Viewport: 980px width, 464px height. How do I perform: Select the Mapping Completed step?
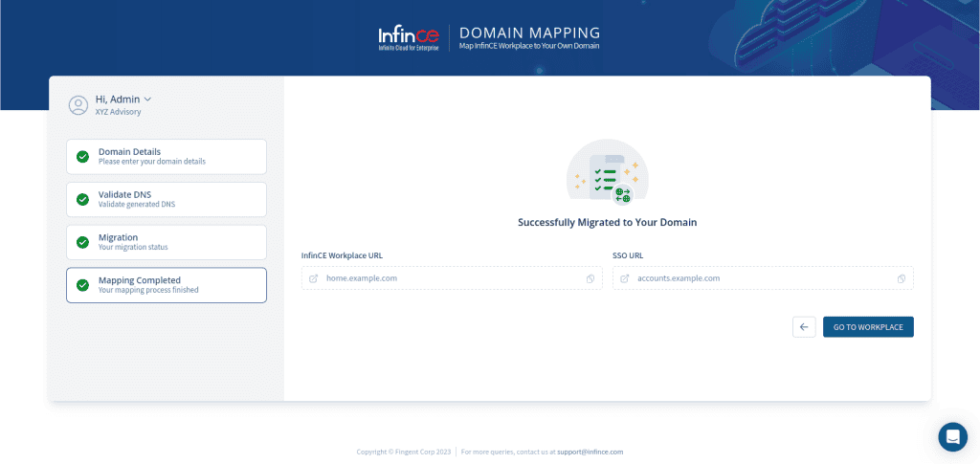(167, 285)
